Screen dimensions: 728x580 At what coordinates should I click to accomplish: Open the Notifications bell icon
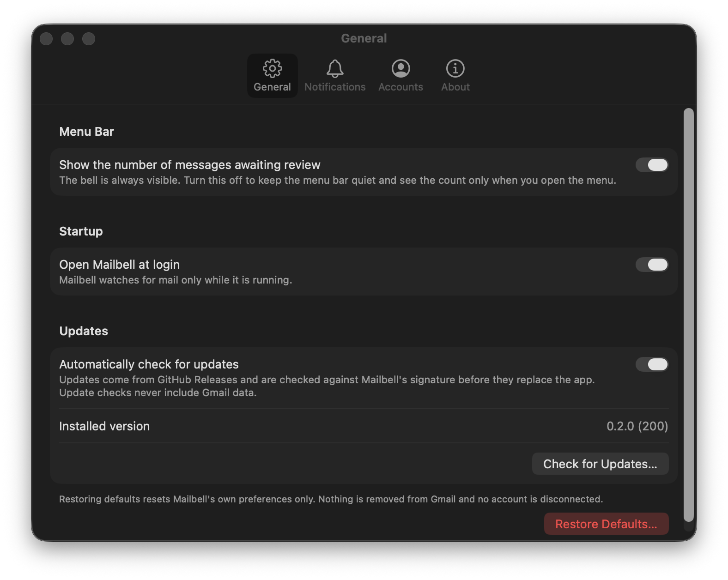[x=335, y=68]
